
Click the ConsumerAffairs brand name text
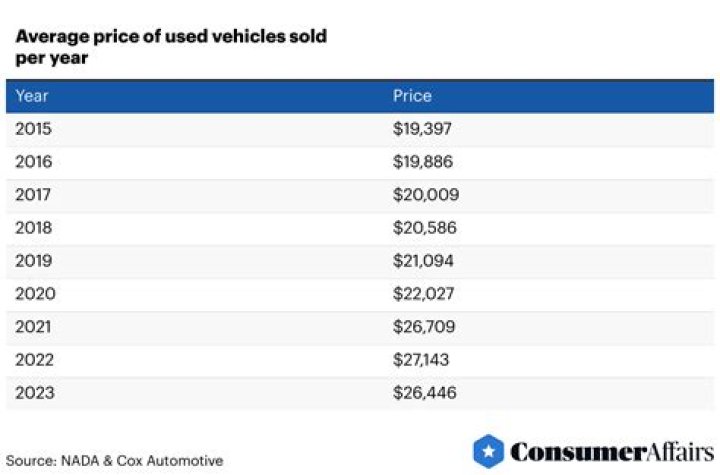610,452
